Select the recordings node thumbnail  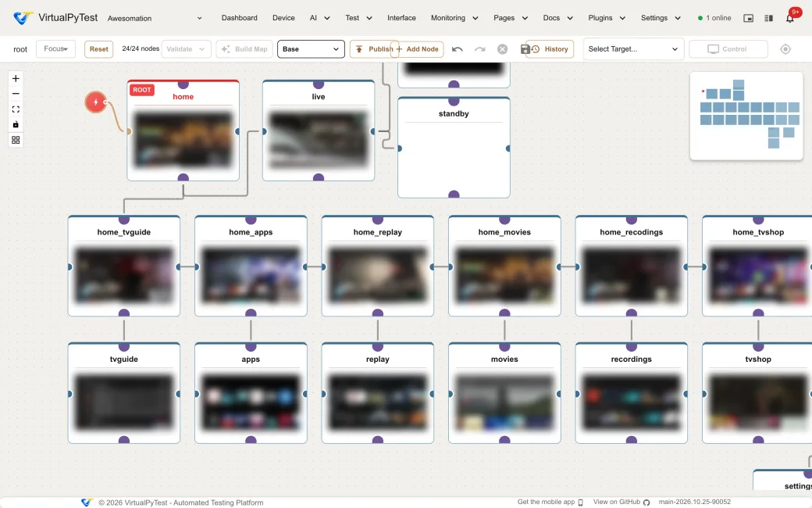pos(632,402)
